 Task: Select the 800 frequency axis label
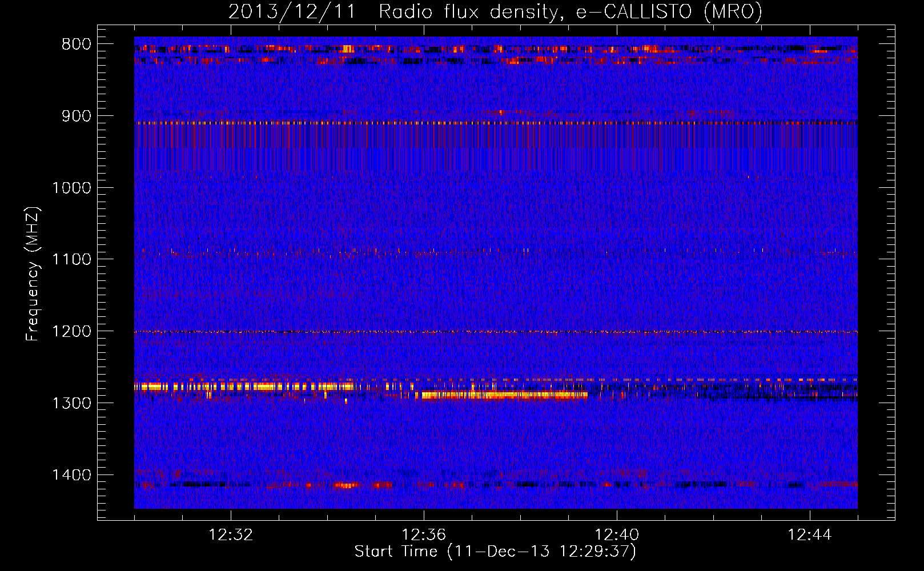77,45
